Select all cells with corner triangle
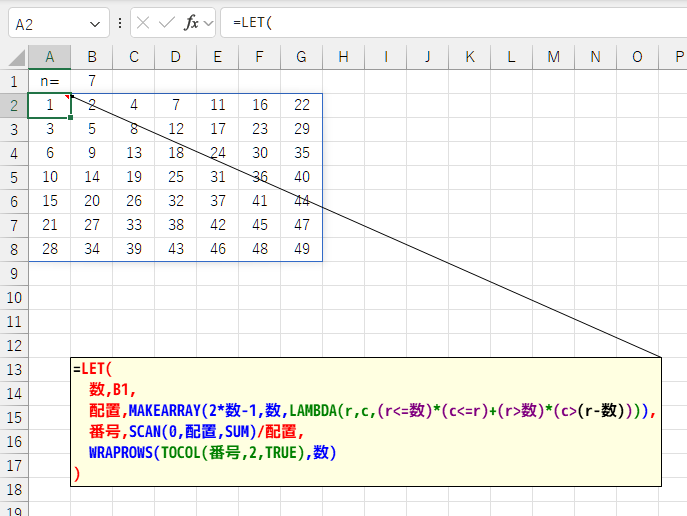 tap(17, 57)
